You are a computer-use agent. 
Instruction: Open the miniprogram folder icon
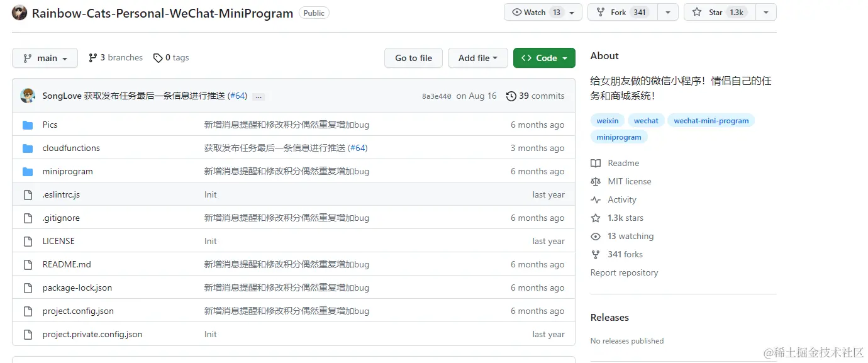click(x=28, y=172)
